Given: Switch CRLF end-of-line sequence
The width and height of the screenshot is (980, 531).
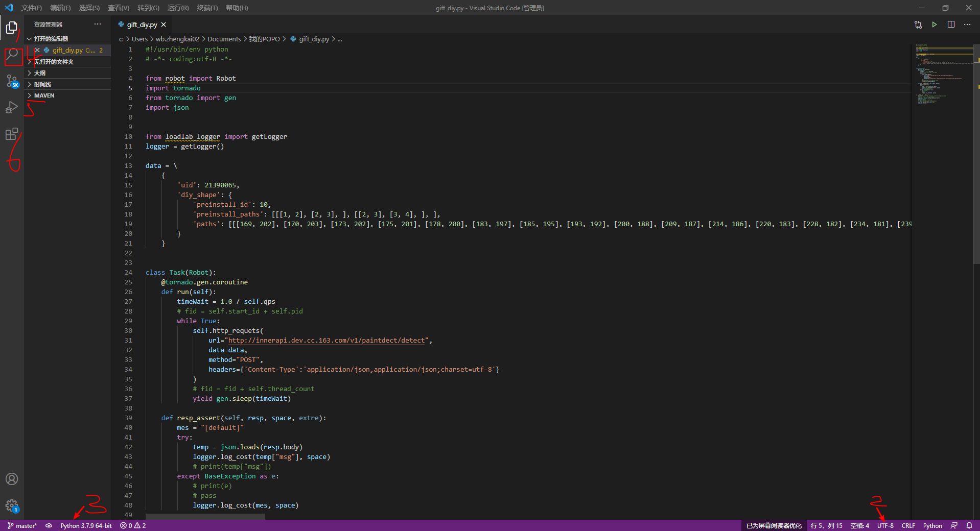Looking at the screenshot, I should click(908, 525).
